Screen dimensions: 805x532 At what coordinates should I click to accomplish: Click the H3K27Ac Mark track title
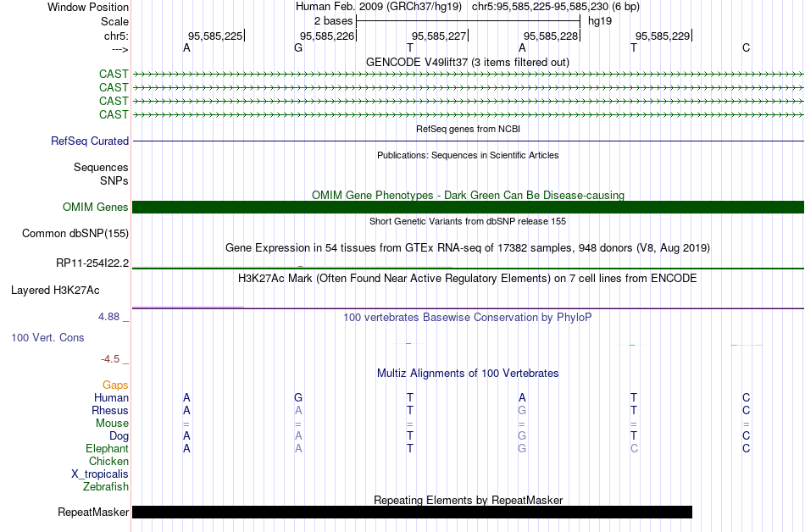(468, 279)
